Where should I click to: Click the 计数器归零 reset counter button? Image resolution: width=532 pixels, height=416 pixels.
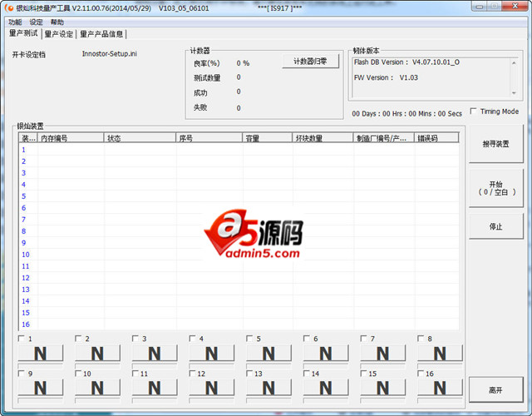point(310,62)
